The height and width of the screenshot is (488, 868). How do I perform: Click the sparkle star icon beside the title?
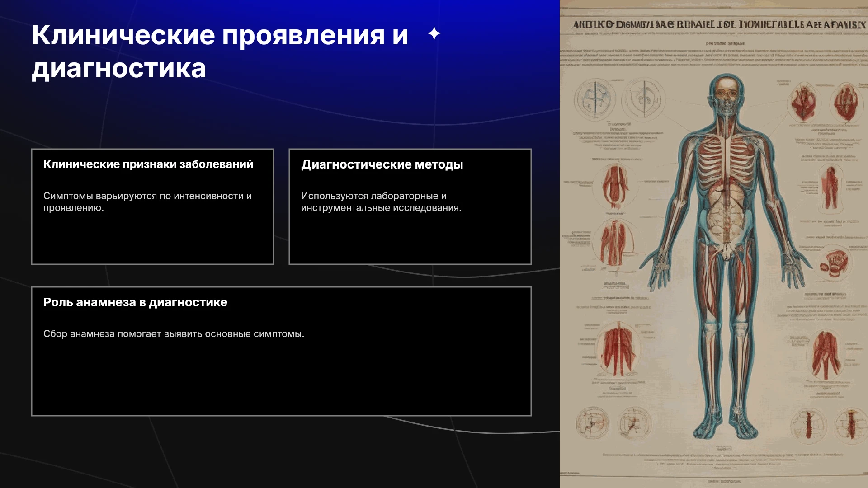(434, 34)
